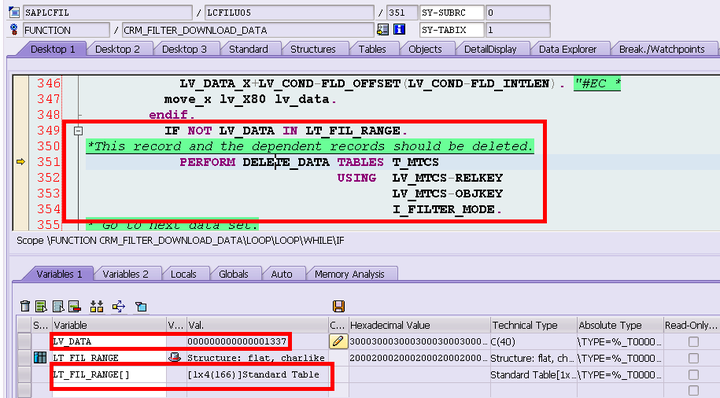
Task: Click the pencil change-value icon for LV_DATA
Action: point(338,342)
